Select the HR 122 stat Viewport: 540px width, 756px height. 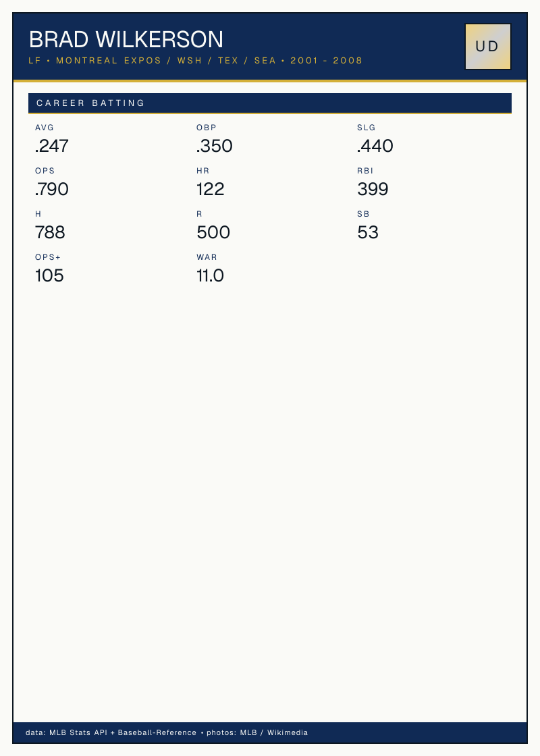[x=210, y=183]
